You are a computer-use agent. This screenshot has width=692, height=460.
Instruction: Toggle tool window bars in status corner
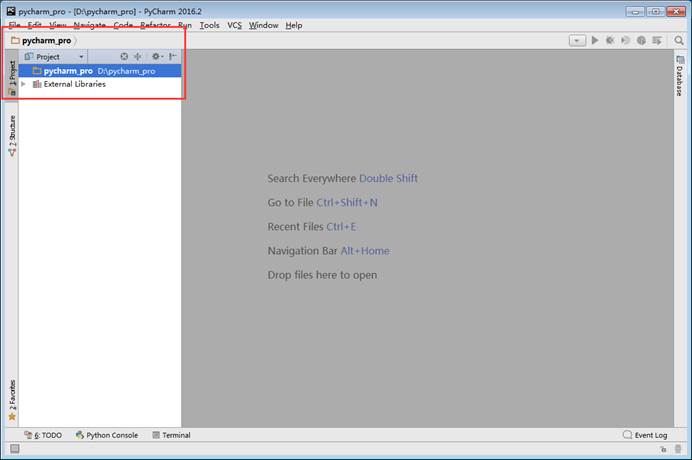(x=14, y=450)
